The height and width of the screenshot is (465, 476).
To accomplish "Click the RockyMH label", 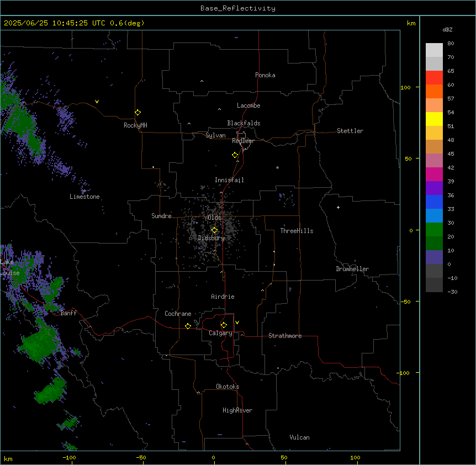I will pyautogui.click(x=135, y=125).
